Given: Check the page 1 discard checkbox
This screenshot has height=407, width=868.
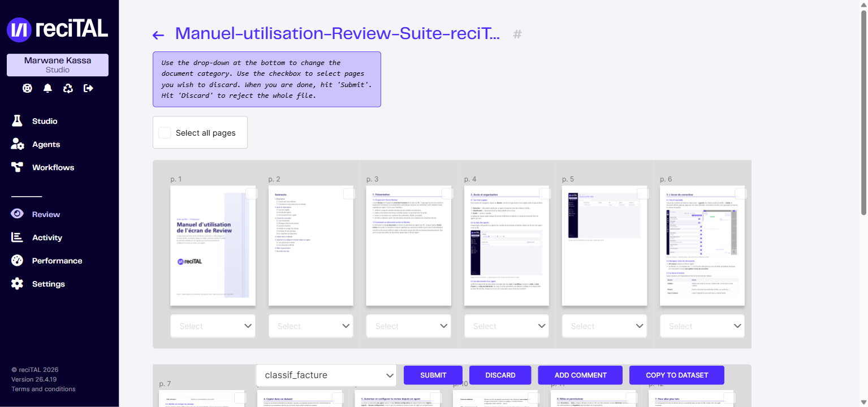Looking at the screenshot, I should [x=252, y=194].
